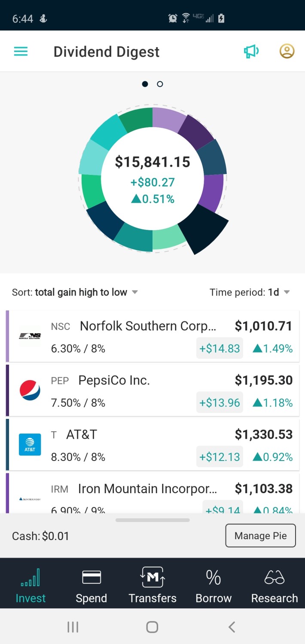Open the Sort total gain dropdown

click(75, 293)
